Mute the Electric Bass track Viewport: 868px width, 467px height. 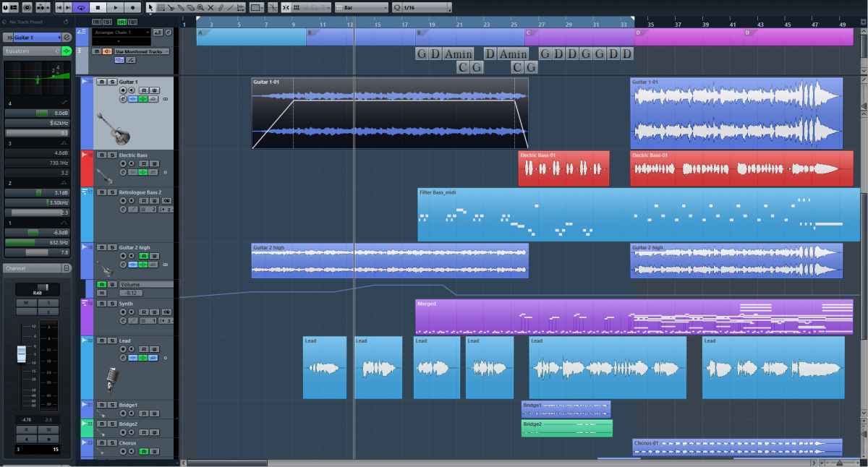102,155
